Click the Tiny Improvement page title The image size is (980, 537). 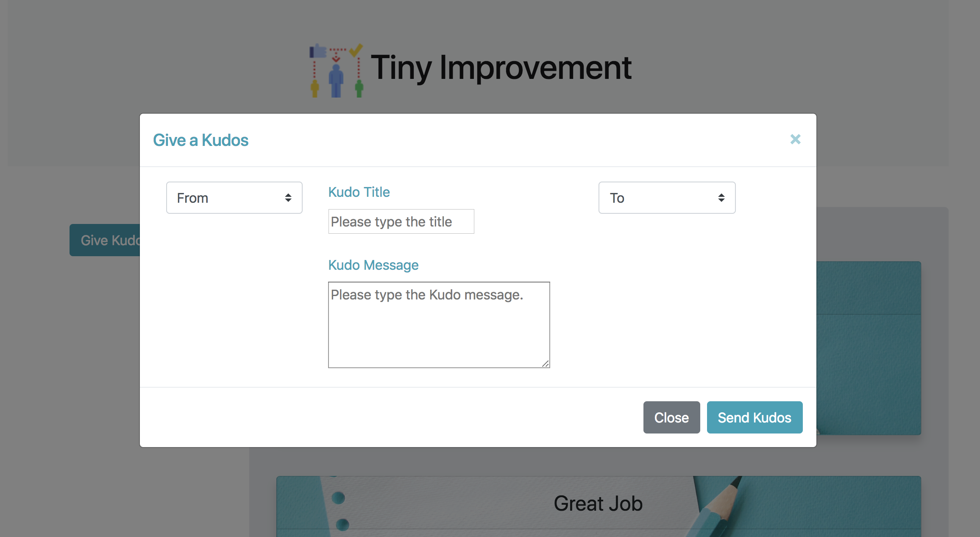[x=501, y=67]
